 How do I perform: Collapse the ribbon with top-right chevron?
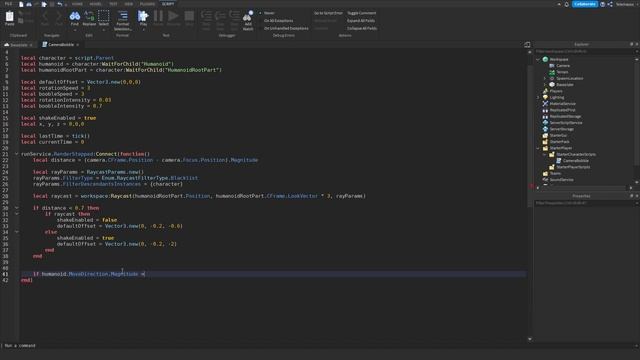[x=559, y=4]
